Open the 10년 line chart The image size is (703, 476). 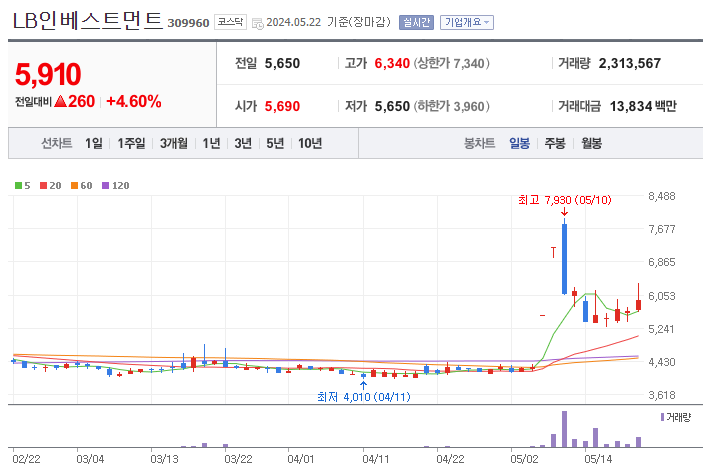310,143
